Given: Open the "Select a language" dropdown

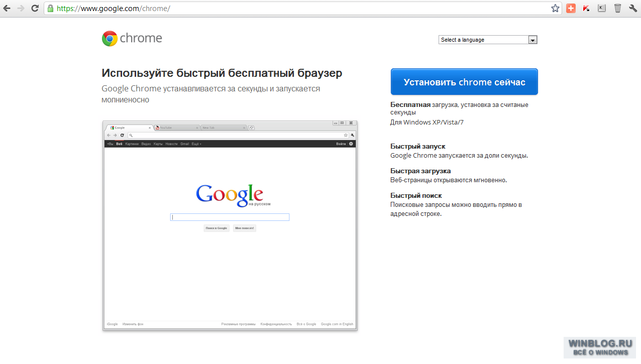Looking at the screenshot, I should point(488,40).
